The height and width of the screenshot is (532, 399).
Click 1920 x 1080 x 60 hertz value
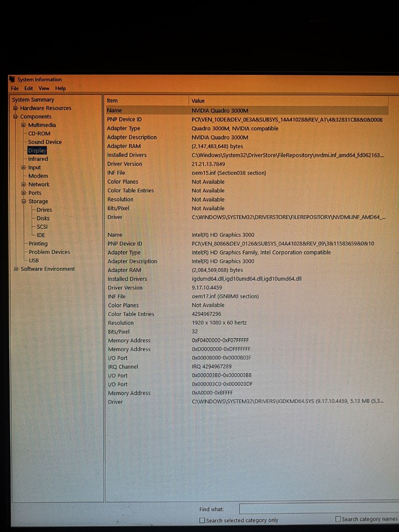pyautogui.click(x=219, y=323)
